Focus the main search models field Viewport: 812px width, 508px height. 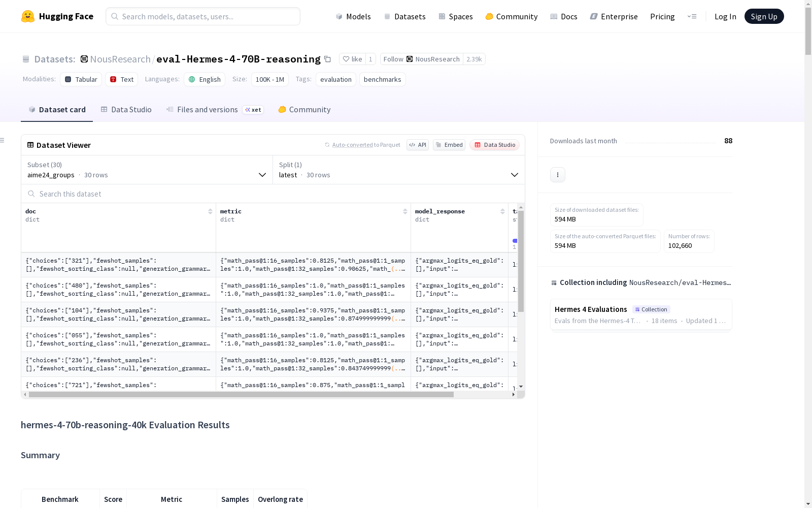tap(203, 16)
